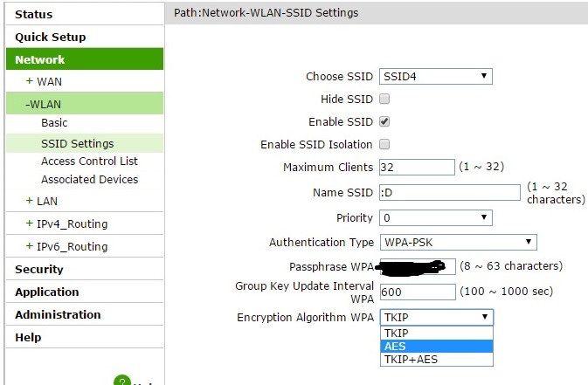Open the Status menu section
Screen dimensions: 588x385
tap(34, 14)
